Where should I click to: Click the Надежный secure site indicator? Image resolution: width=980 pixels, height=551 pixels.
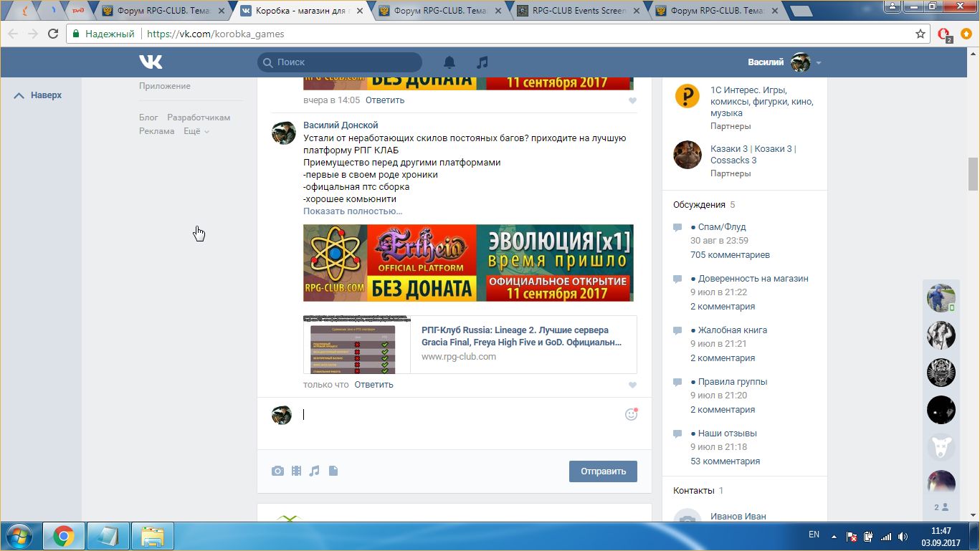pyautogui.click(x=103, y=34)
